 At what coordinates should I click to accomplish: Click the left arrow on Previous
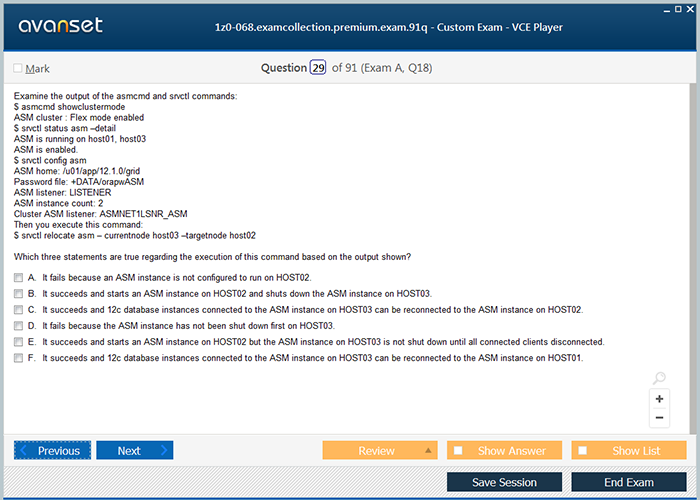click(25, 451)
